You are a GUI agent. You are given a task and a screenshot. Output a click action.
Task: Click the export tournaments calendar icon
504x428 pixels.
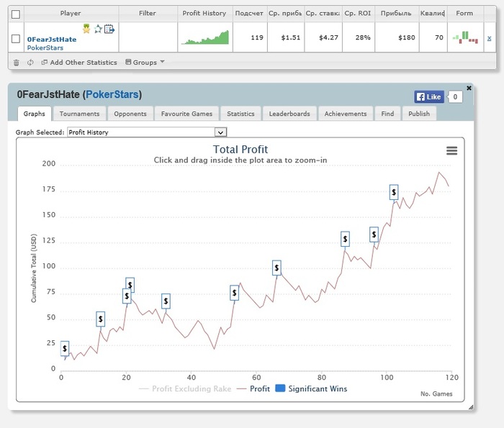[x=109, y=29]
